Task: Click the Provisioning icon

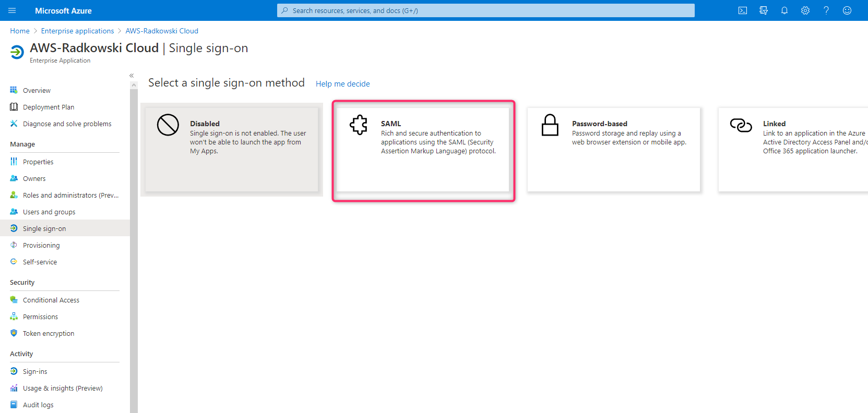Action: (x=14, y=245)
